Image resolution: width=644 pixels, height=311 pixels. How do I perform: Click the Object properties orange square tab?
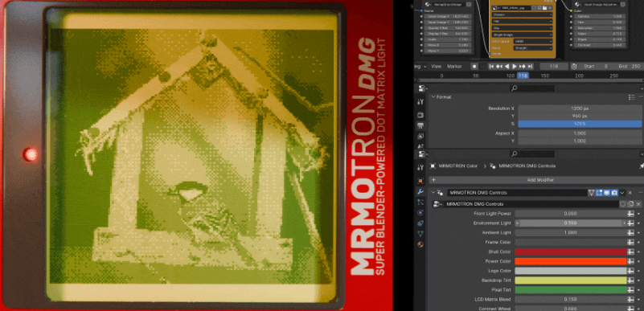(x=420, y=181)
